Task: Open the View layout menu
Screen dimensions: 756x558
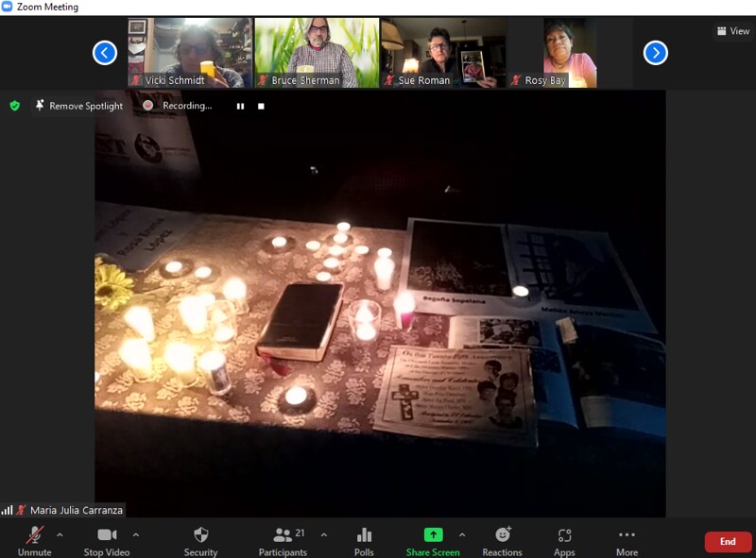Action: tap(733, 31)
